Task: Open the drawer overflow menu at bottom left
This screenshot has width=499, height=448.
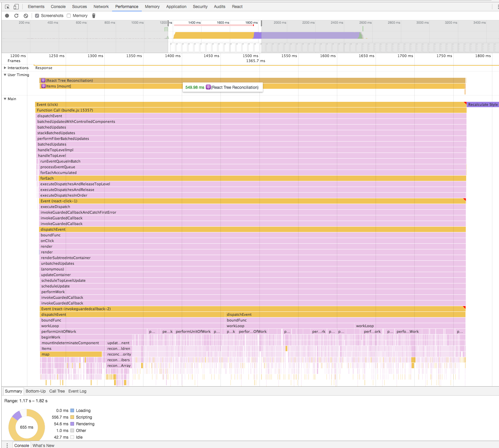Action: (x=7, y=445)
